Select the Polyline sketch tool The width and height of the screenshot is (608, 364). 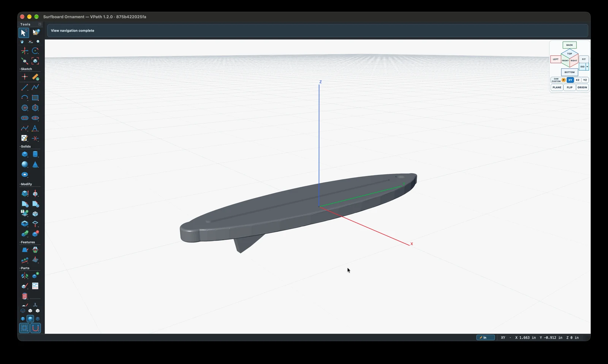(35, 87)
